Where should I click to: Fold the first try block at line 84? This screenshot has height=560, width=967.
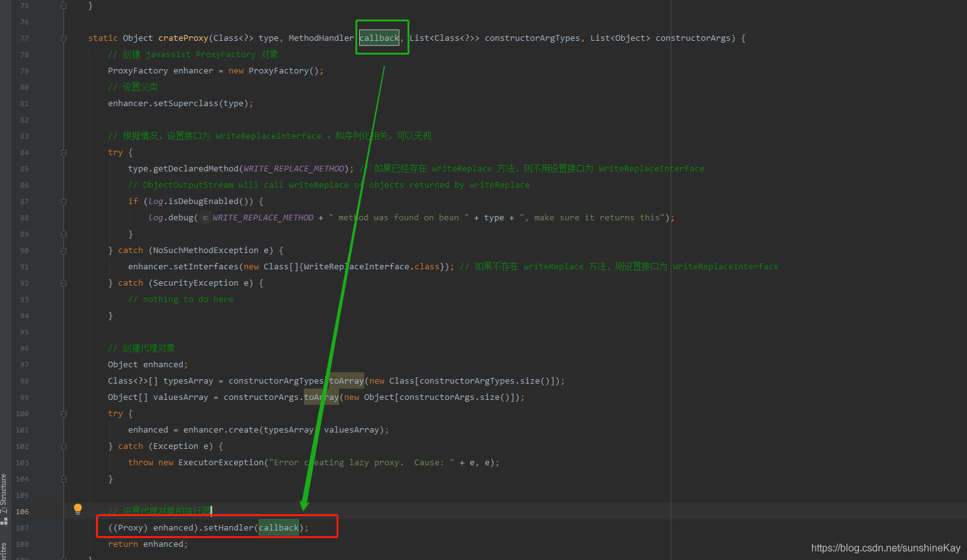[x=63, y=153]
